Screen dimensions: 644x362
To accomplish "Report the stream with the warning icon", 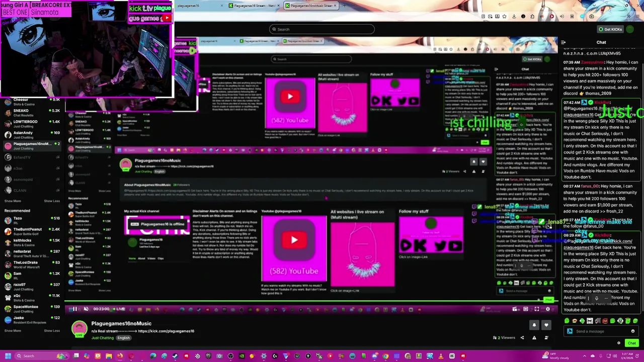I will [534, 337].
